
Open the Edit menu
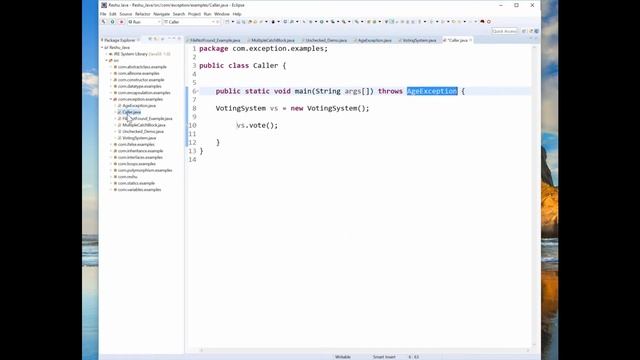[x=113, y=14]
